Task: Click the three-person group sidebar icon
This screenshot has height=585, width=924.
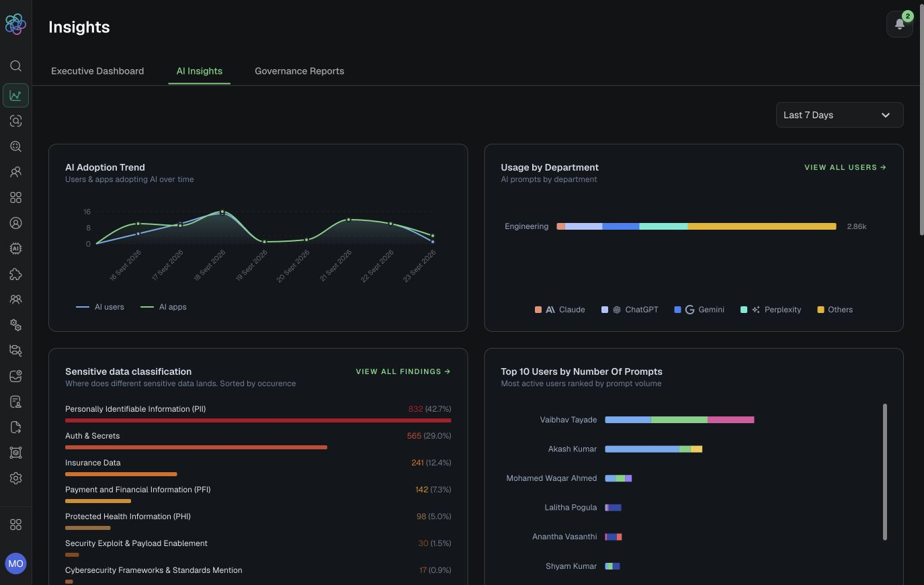Action: tap(15, 300)
